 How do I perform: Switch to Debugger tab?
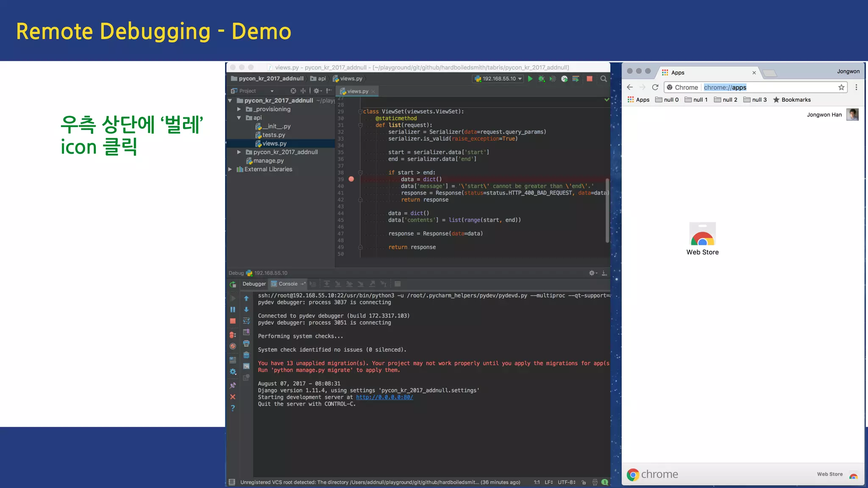point(254,284)
